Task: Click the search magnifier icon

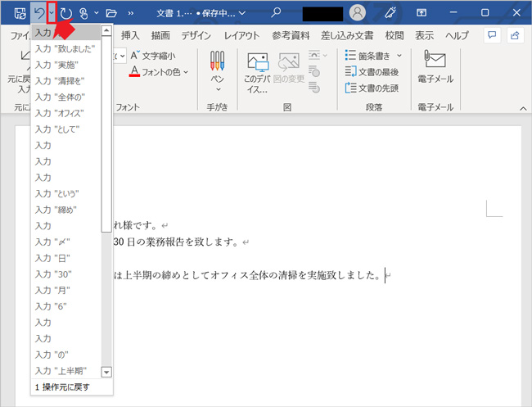Action: click(276, 13)
